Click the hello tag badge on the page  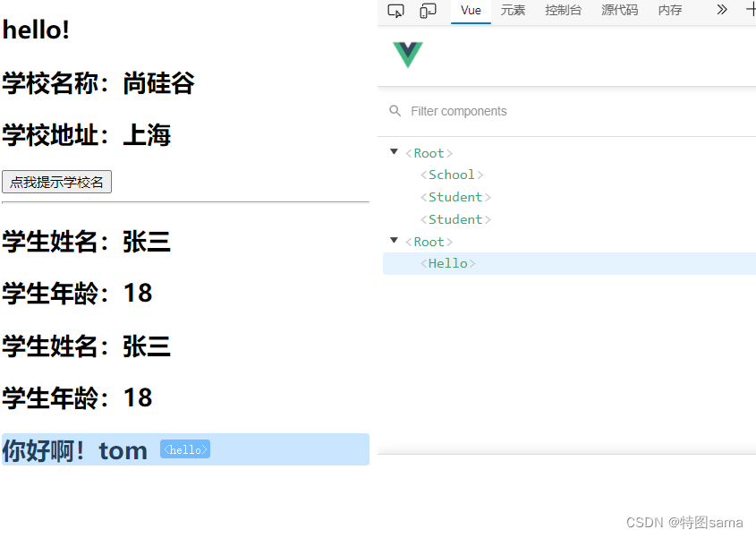coord(185,449)
